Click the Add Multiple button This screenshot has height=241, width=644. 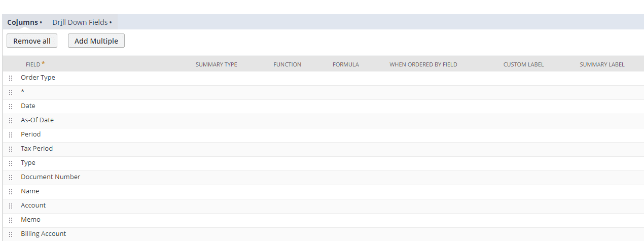coord(96,41)
